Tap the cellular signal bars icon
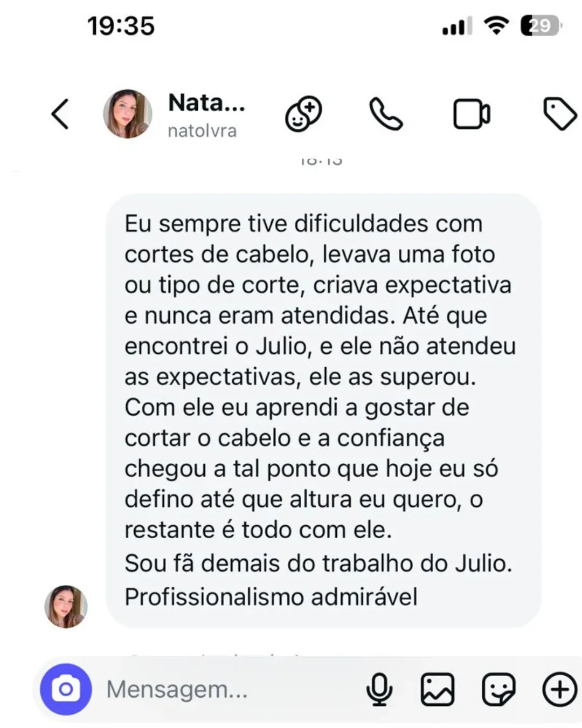 click(x=457, y=26)
